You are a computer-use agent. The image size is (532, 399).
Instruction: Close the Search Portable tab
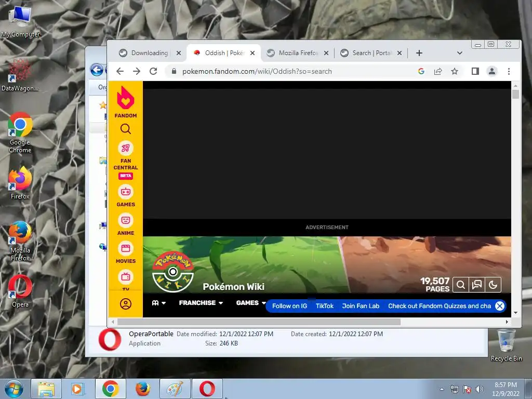[400, 53]
